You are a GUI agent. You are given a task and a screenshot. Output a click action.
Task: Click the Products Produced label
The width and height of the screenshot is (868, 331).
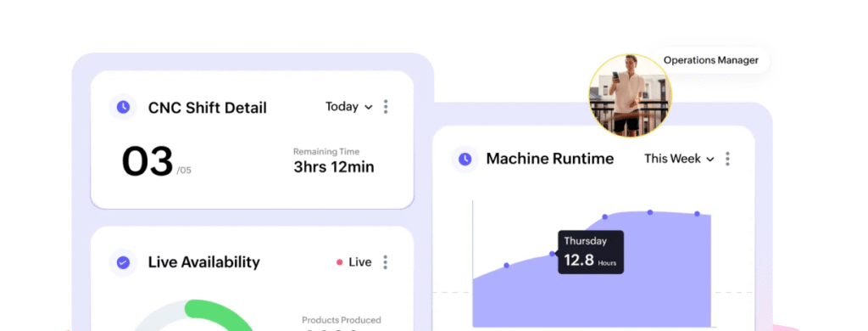342,320
